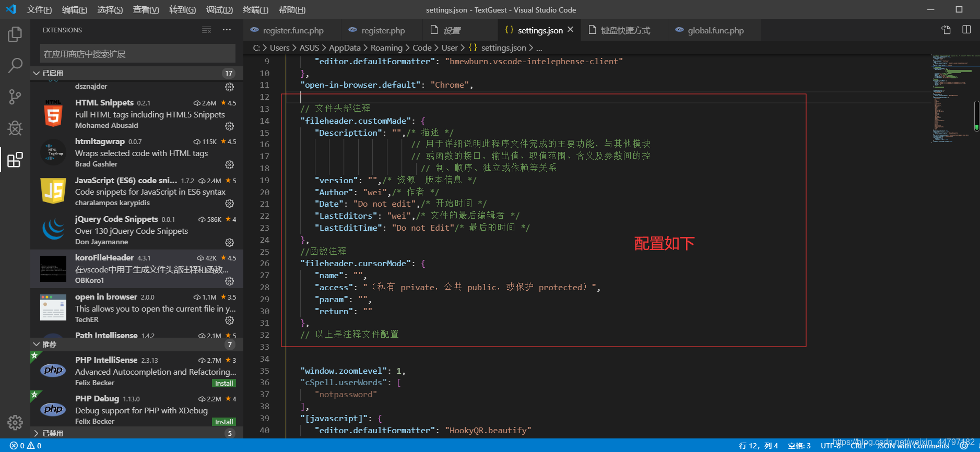Open the Manage gear in activity bar
980x452 pixels.
tap(15, 422)
